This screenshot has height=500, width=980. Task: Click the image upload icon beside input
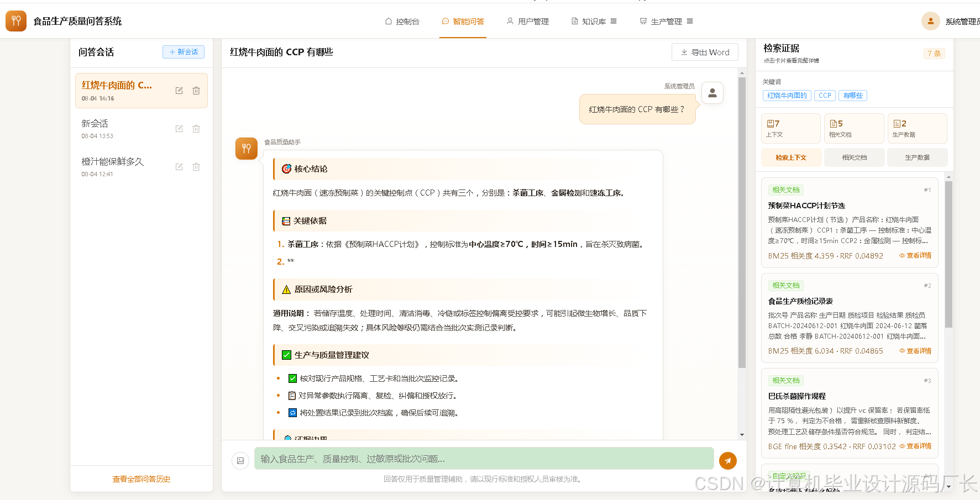coord(240,461)
